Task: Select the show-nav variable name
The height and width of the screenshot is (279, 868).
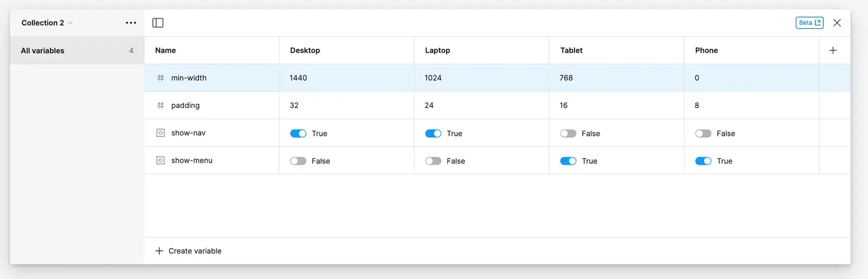Action: coord(188,133)
